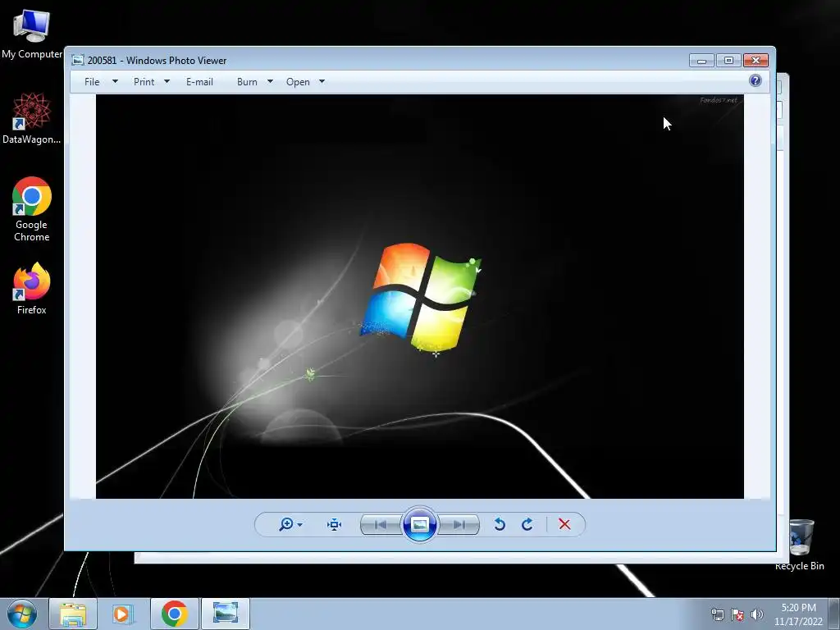The image size is (840, 630).
Task: Expand the Burn dropdown arrow
Action: (270, 81)
